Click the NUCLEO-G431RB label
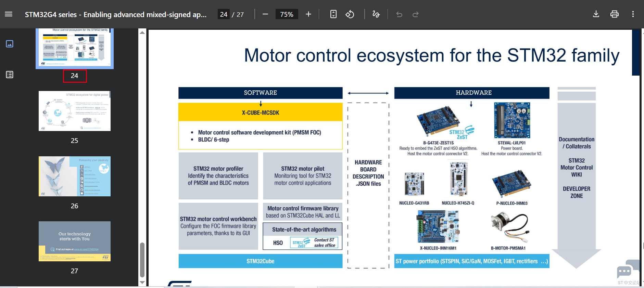 pos(414,203)
